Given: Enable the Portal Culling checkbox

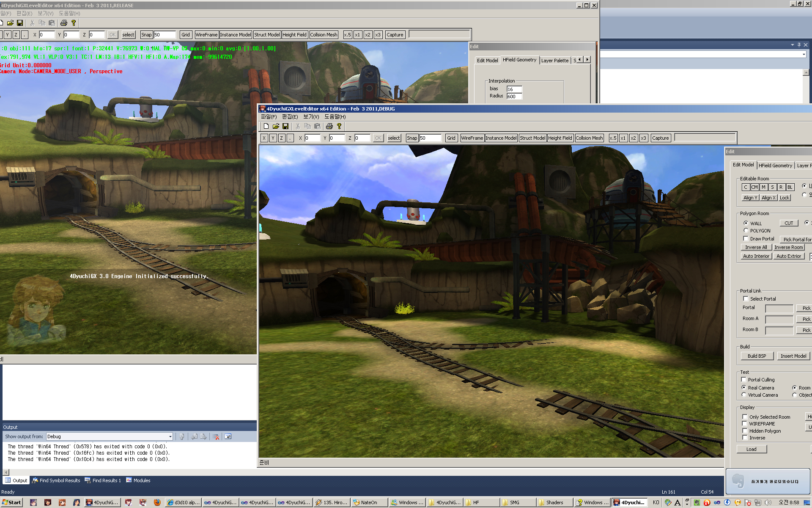Looking at the screenshot, I should pyautogui.click(x=744, y=380).
